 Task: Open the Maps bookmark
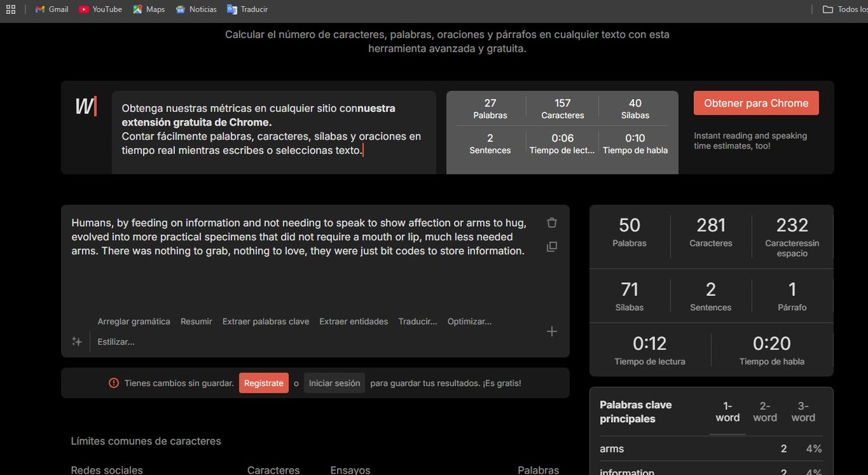(x=149, y=9)
